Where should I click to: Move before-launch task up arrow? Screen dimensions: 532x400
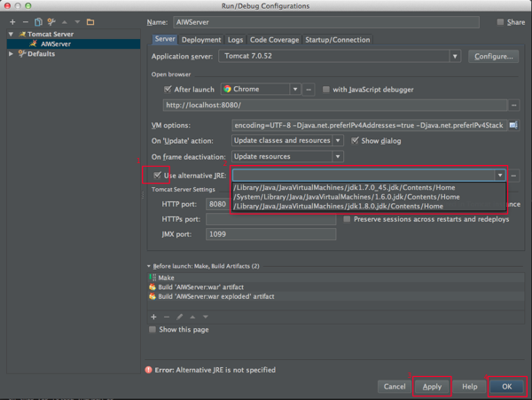tap(192, 317)
